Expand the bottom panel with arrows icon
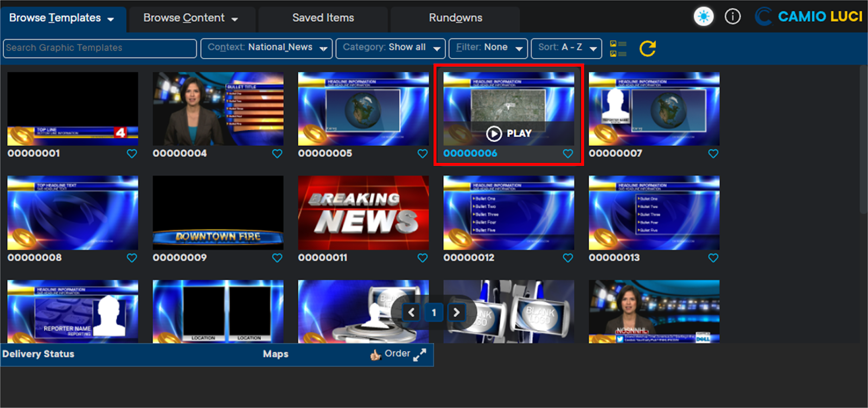Screen dimensions: 868x408 tap(419, 355)
